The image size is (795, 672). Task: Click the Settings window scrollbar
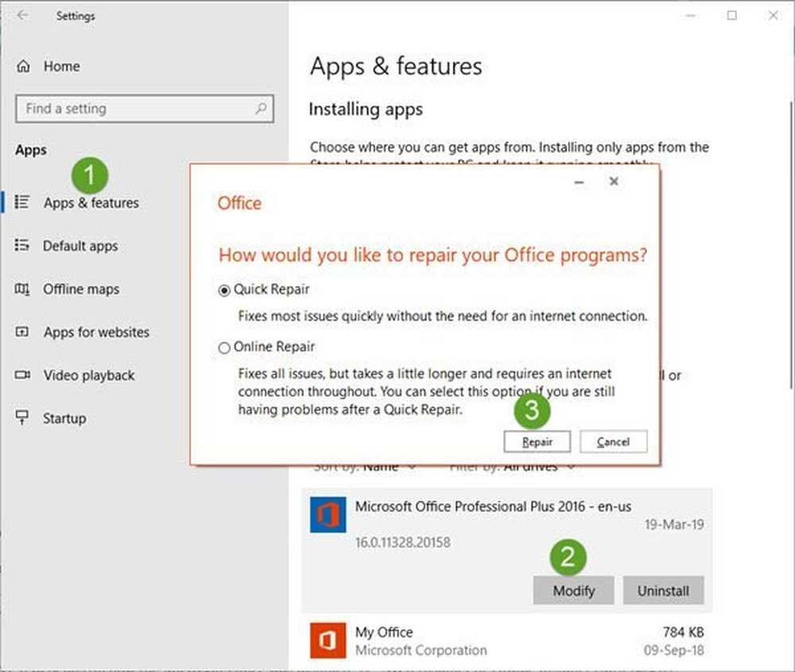792,246
